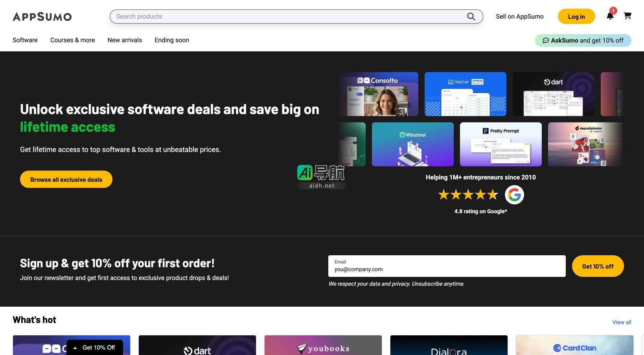Click the Sell on AppSumo link
The image size is (644, 355).
pos(519,16)
